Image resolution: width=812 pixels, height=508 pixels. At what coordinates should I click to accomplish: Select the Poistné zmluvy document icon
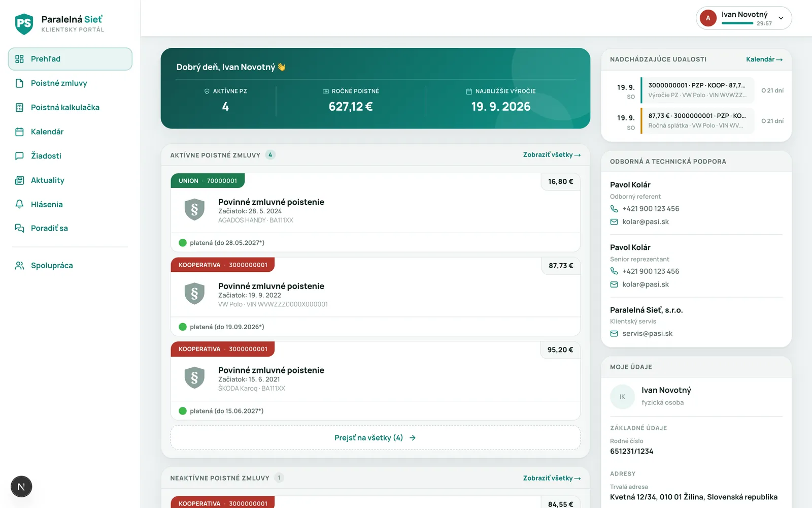(x=19, y=83)
